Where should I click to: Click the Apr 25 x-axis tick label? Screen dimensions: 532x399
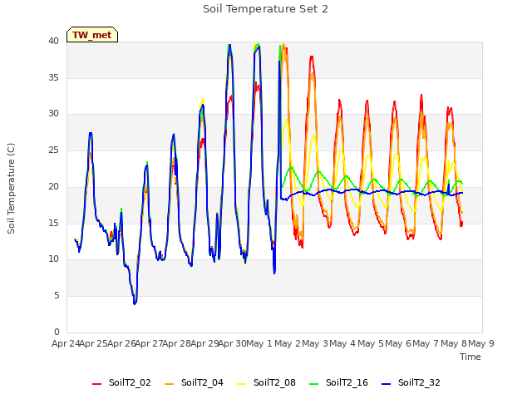[94, 343]
